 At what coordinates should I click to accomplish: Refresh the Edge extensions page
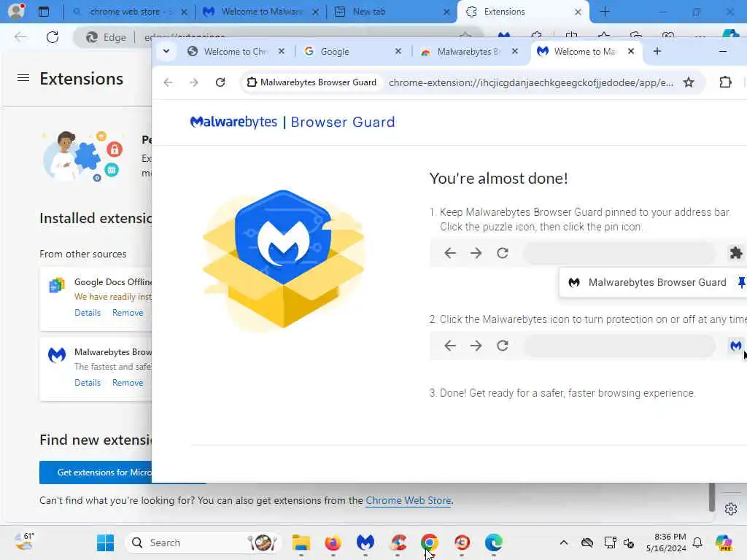click(53, 36)
